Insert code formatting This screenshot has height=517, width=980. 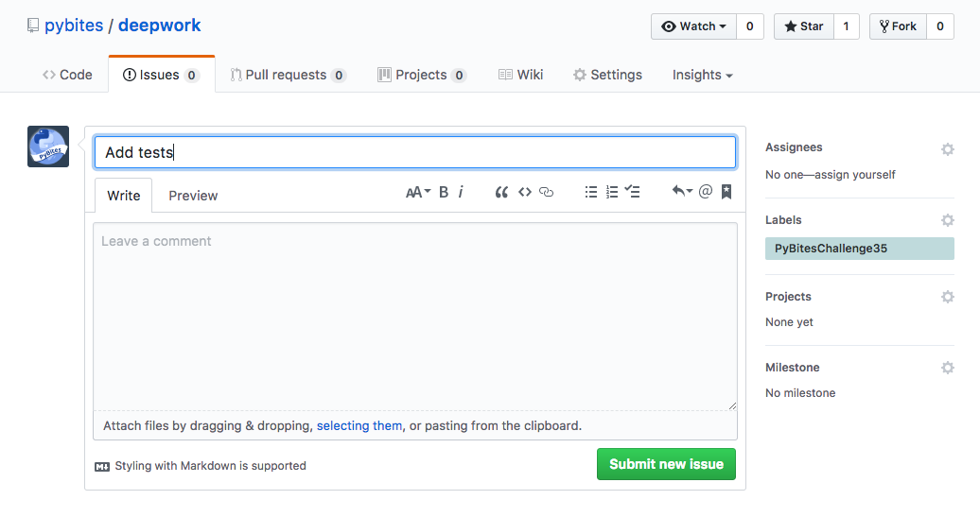point(525,192)
